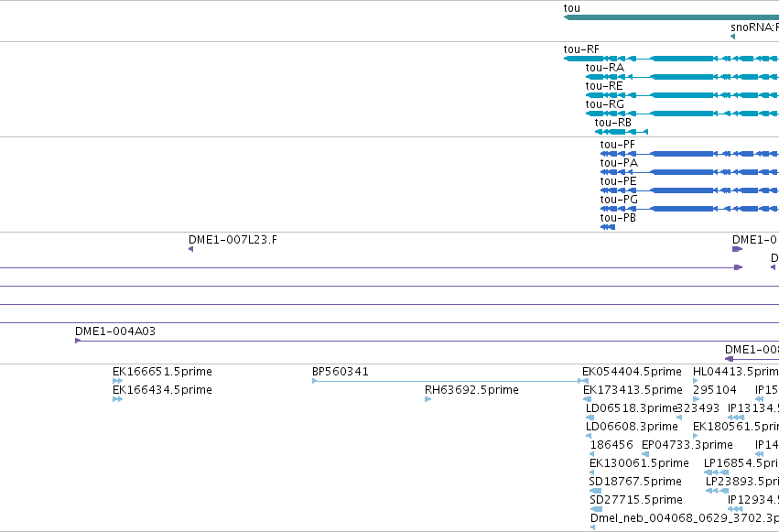Click the EK166651.5prime EST label
Viewport: 779px width, 532px height.
coord(162,372)
